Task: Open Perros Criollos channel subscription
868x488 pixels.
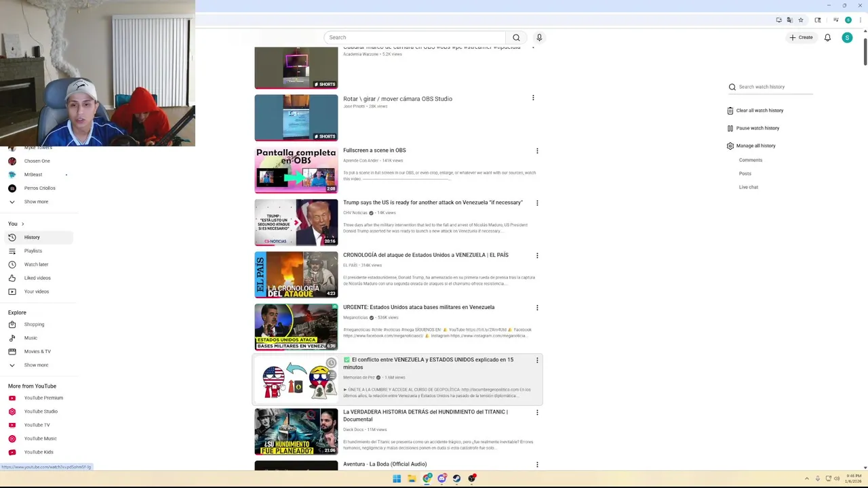Action: pyautogui.click(x=39, y=188)
